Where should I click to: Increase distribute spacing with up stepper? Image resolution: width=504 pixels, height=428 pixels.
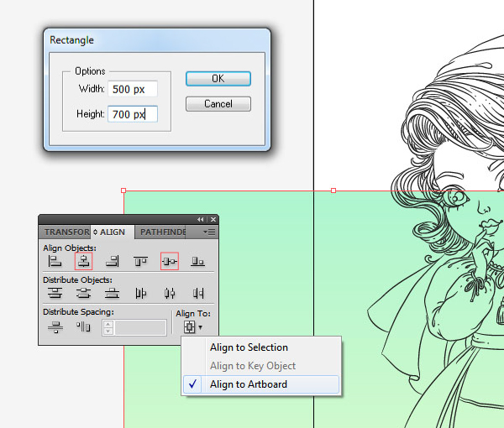point(108,324)
